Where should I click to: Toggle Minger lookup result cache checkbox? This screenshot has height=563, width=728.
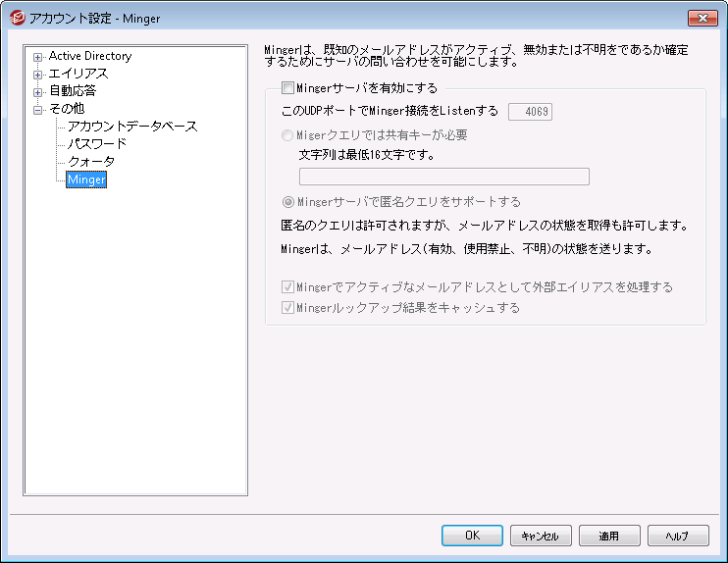287,307
